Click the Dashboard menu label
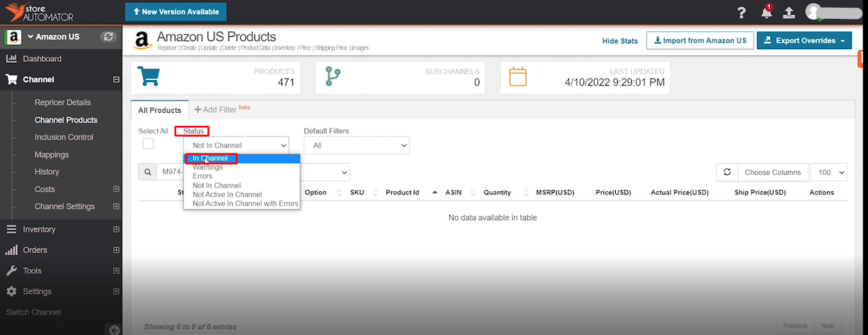The image size is (868, 335). pos(42,59)
